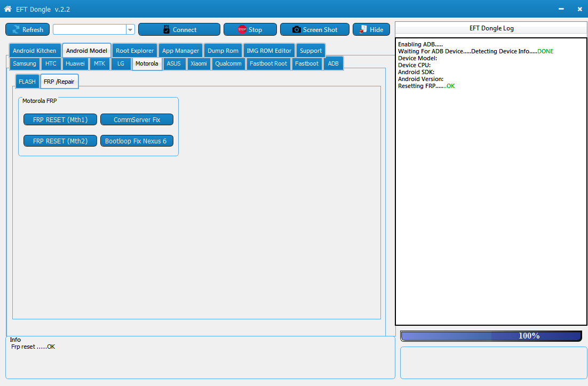Select the Android Model tab

(86, 51)
